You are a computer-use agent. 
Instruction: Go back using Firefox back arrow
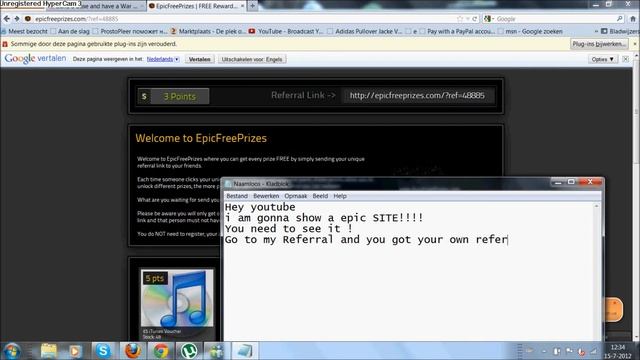pyautogui.click(x=7, y=19)
